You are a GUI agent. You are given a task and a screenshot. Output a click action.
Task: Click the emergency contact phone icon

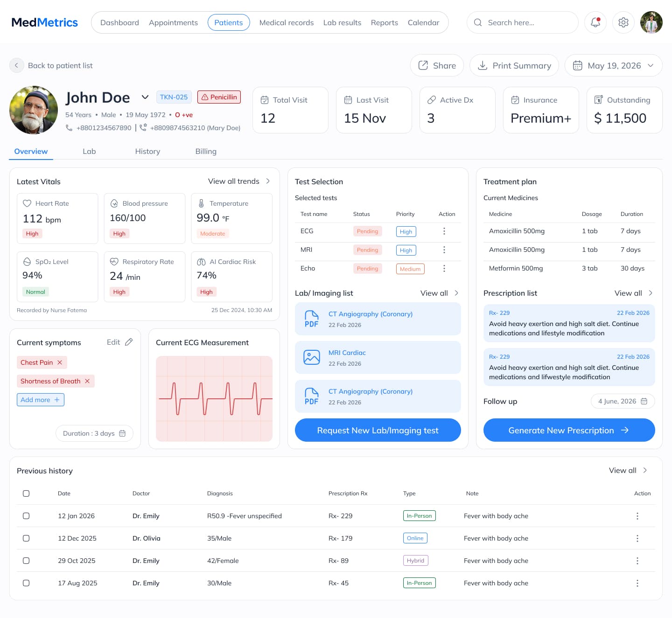point(143,127)
